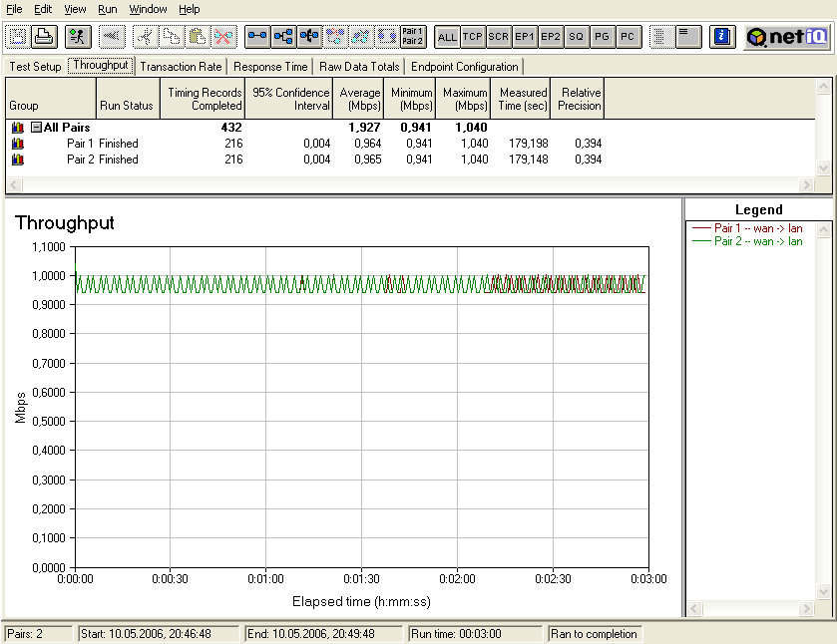Click the Add pair toolbar icon
837x644 pixels.
tap(257, 37)
